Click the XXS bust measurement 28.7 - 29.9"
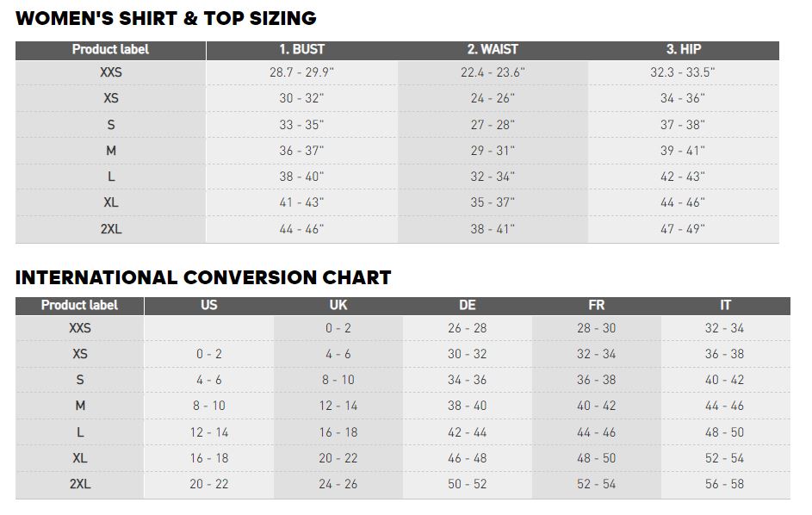The width and height of the screenshot is (812, 515). tap(301, 73)
